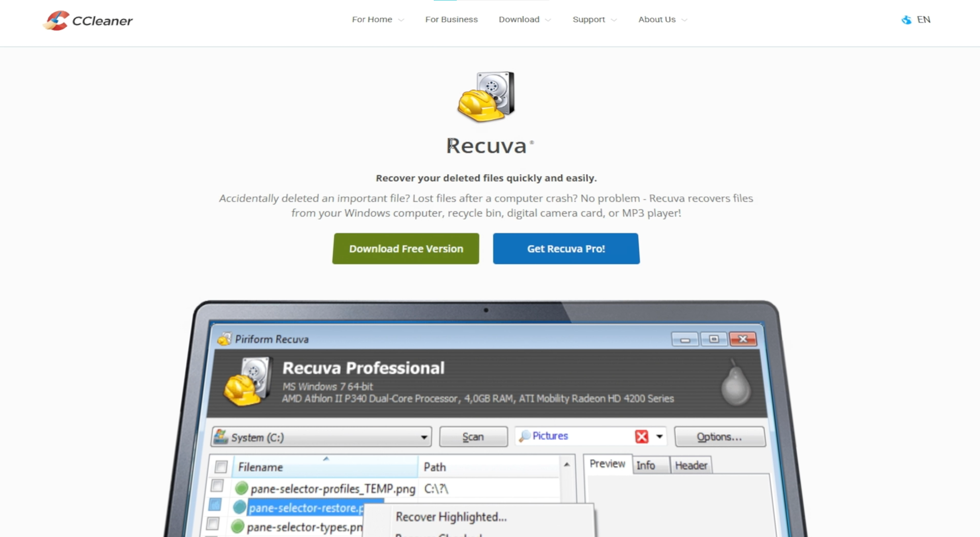Click the globe language icon

pos(906,20)
